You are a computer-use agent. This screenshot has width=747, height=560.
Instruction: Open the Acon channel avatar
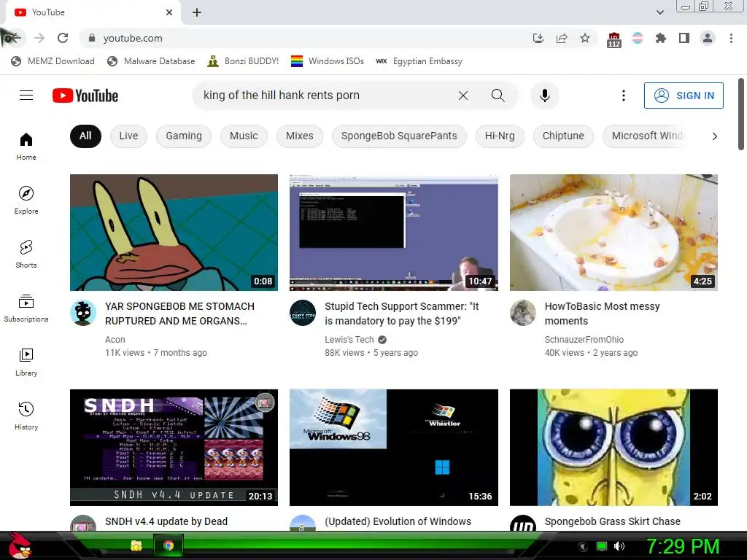coord(83,313)
